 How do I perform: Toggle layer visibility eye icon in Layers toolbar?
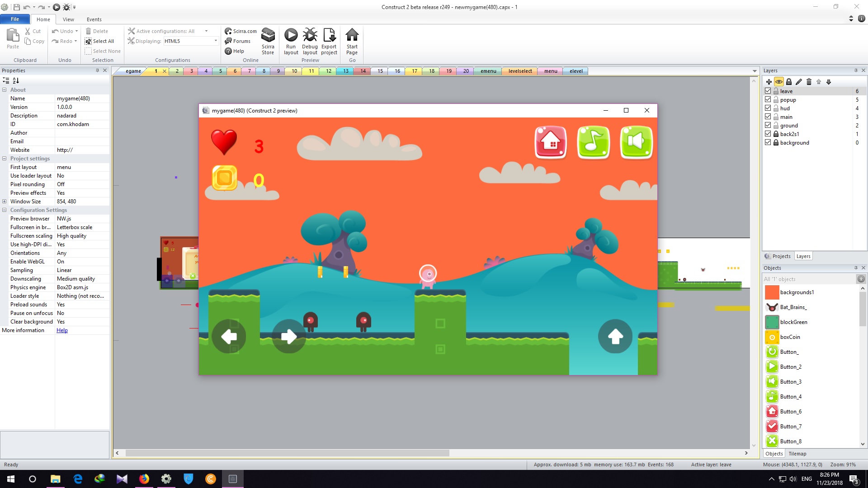click(778, 82)
